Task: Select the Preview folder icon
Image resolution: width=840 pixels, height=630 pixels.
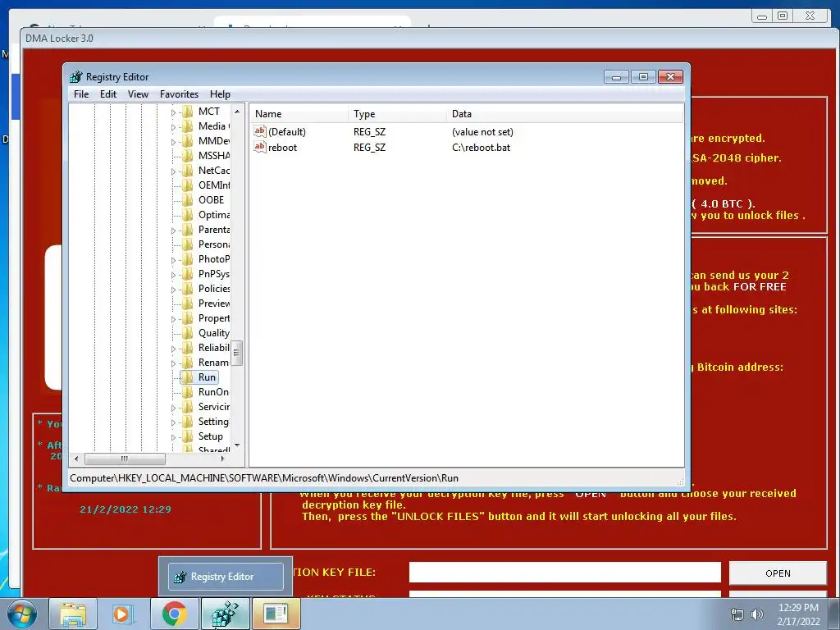Action: pos(188,304)
